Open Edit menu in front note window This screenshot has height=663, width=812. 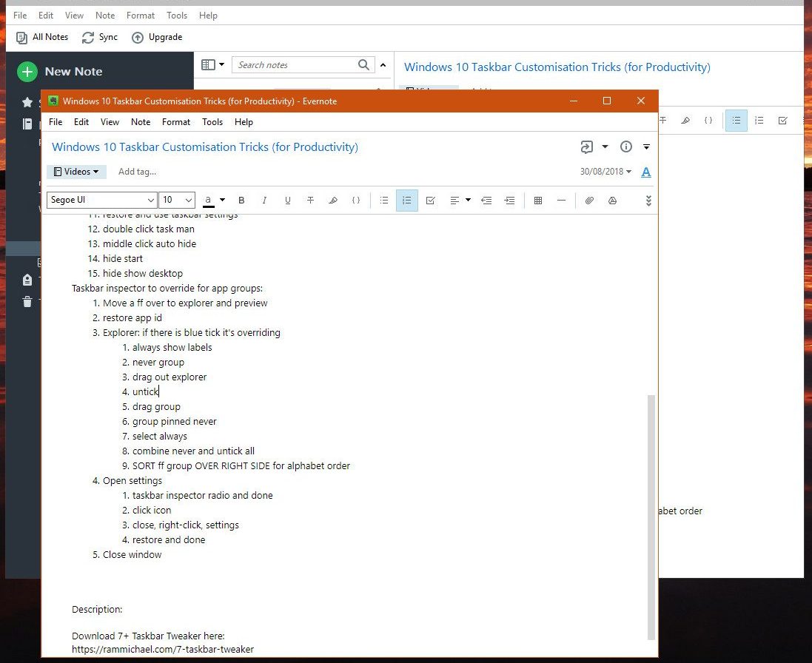(81, 122)
